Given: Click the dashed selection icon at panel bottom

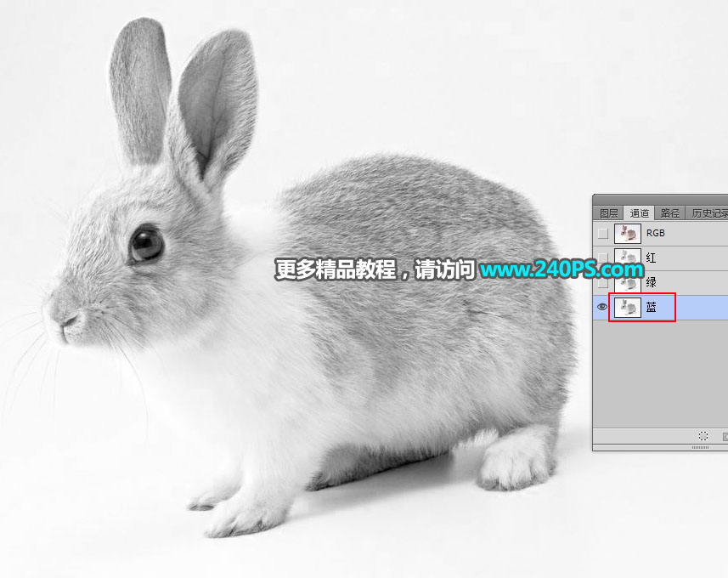Looking at the screenshot, I should click(x=703, y=434).
